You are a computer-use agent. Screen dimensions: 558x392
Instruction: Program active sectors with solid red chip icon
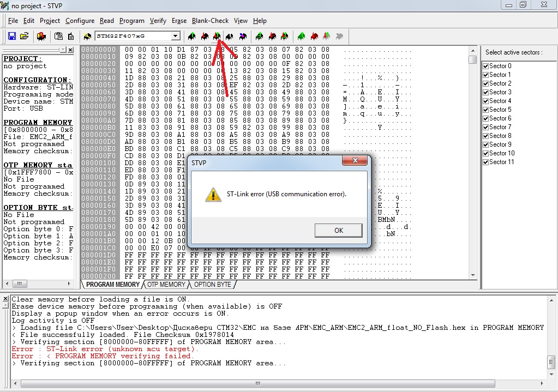tap(314, 37)
